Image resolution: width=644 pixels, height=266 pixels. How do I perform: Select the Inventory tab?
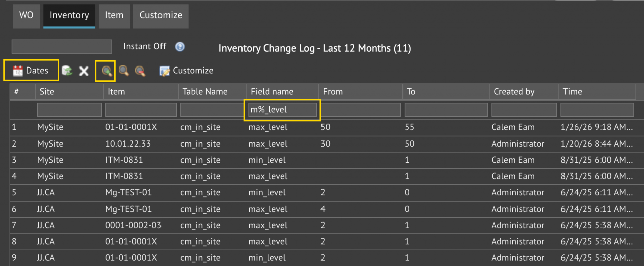(x=69, y=16)
